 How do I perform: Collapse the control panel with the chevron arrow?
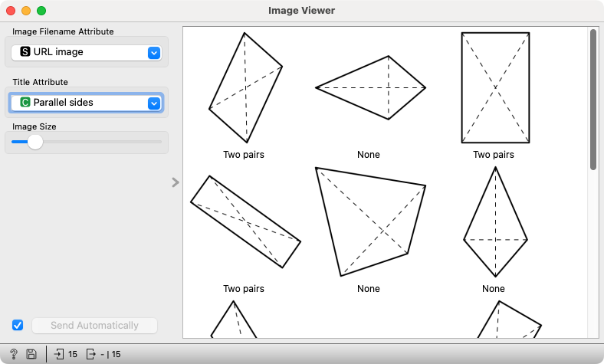click(176, 182)
